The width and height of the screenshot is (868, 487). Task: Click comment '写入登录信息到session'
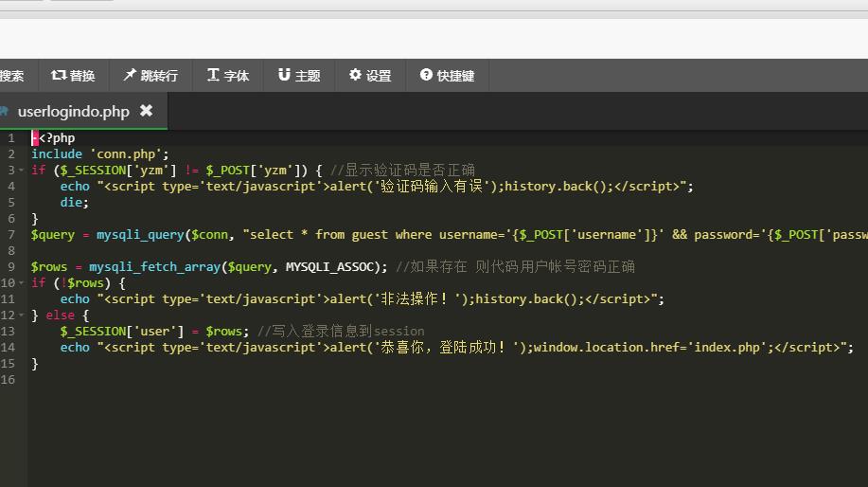coord(348,332)
